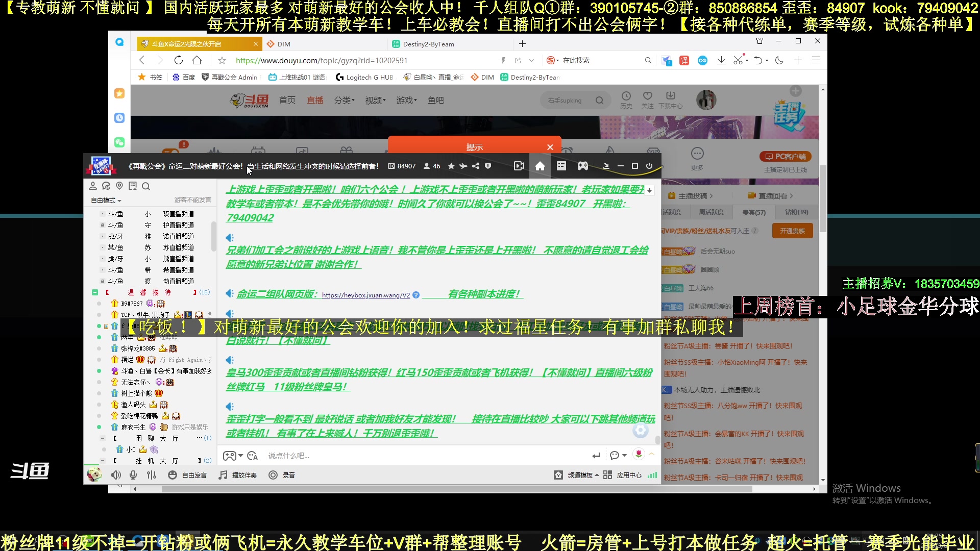Bookmark the page with the star icon
The image size is (980, 551).
click(x=222, y=61)
